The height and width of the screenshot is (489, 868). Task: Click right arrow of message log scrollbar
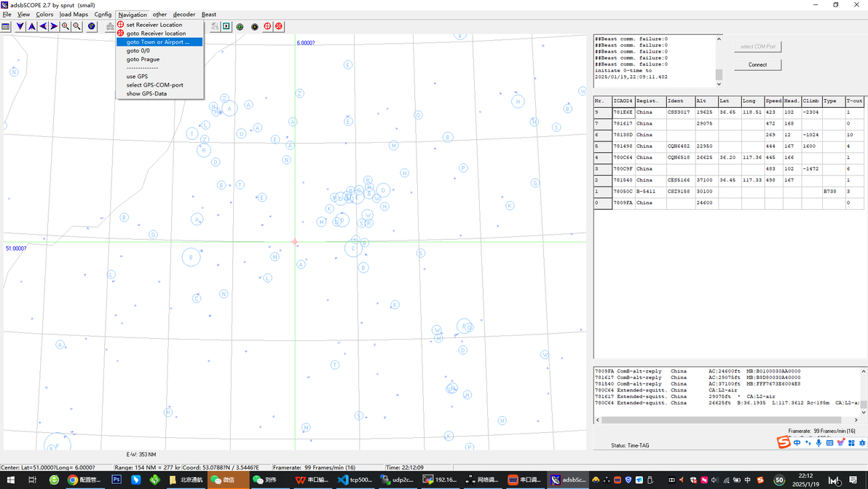pos(856,420)
